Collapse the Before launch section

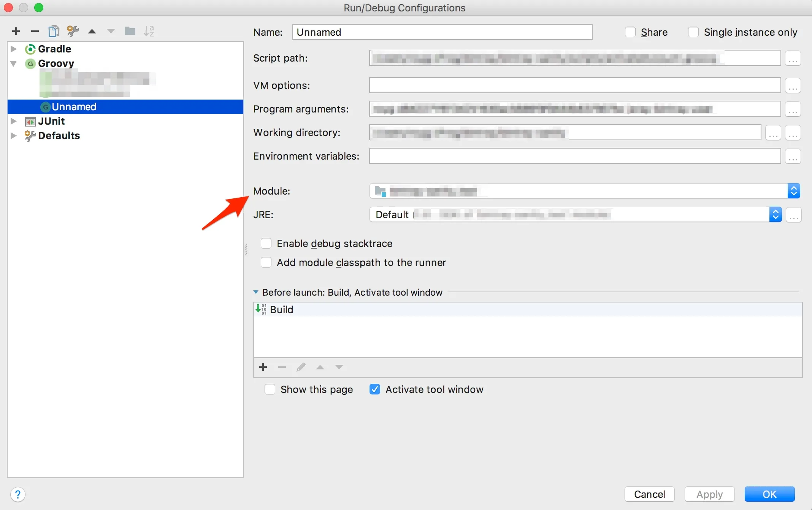(x=256, y=292)
